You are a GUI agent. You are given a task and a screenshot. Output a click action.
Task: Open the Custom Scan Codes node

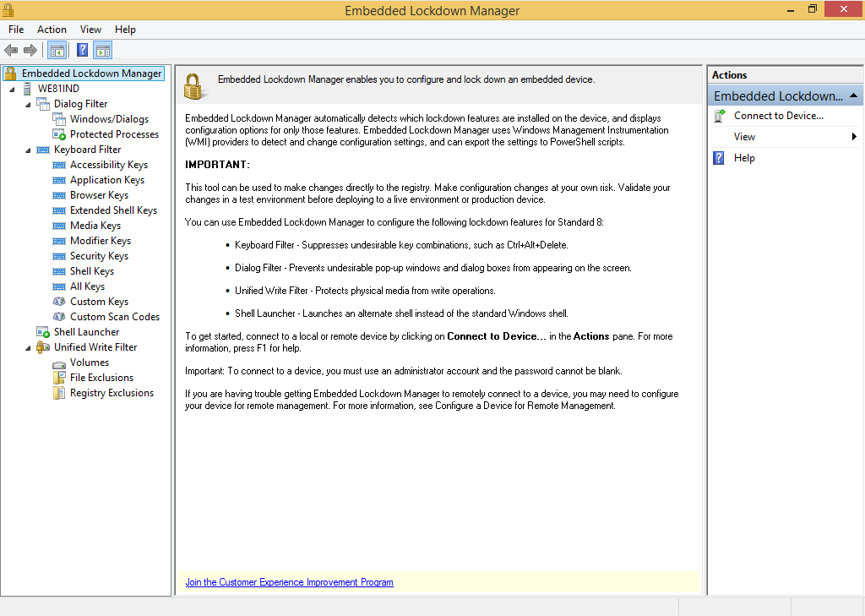115,317
